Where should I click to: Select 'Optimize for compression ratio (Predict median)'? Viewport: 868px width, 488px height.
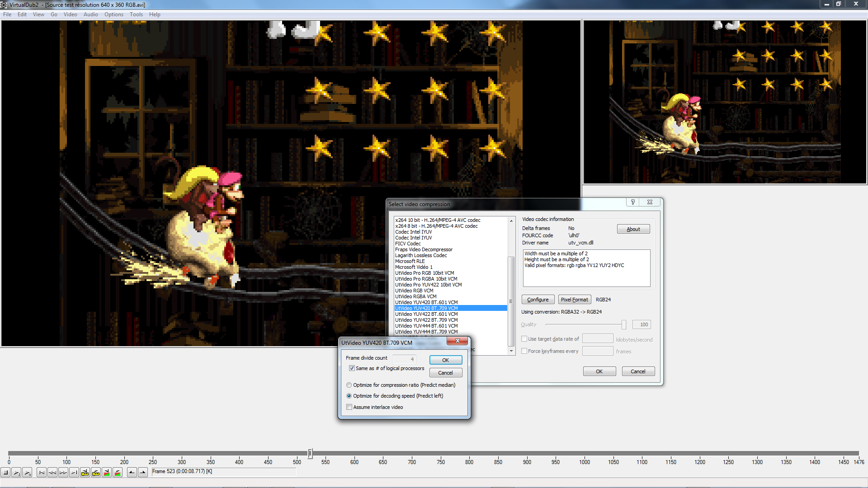coord(349,385)
